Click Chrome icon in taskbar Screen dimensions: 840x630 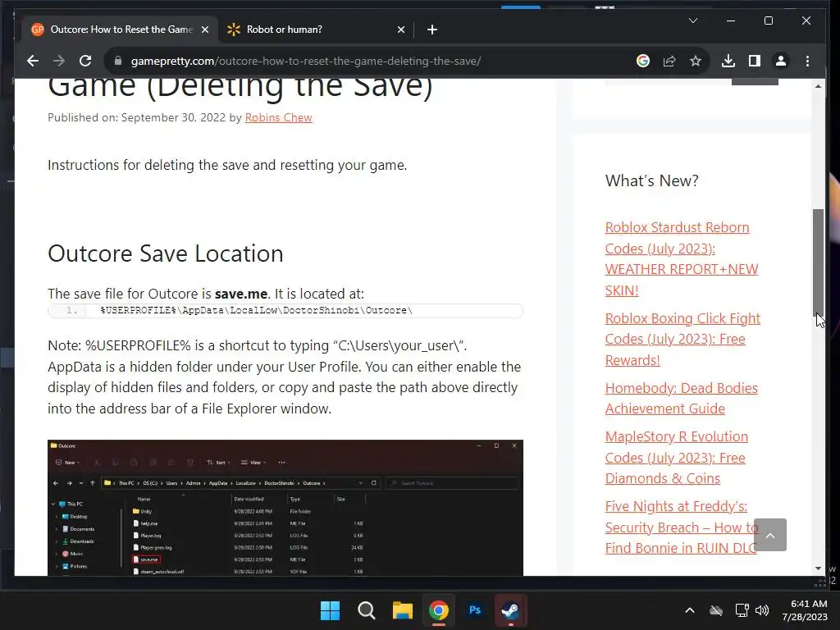[x=438, y=610]
